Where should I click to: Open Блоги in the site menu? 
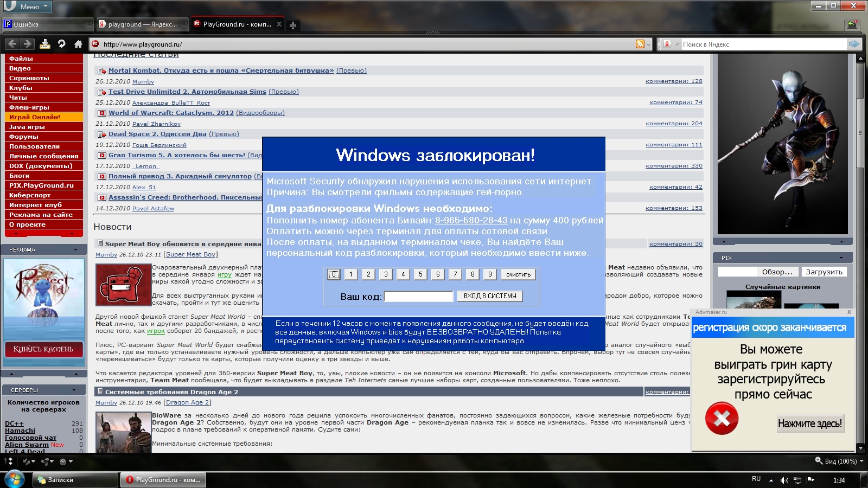(44, 176)
